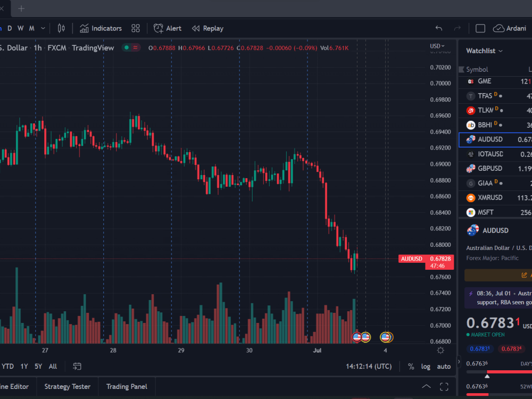Select the D daily timeframe

[x=10, y=28]
